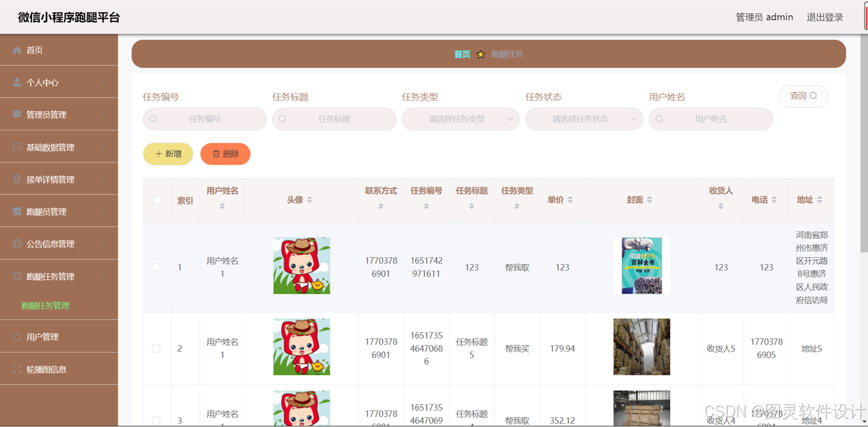Image resolution: width=868 pixels, height=427 pixels.
Task: Click the icon beside 轮播图信息
Action: point(17,369)
